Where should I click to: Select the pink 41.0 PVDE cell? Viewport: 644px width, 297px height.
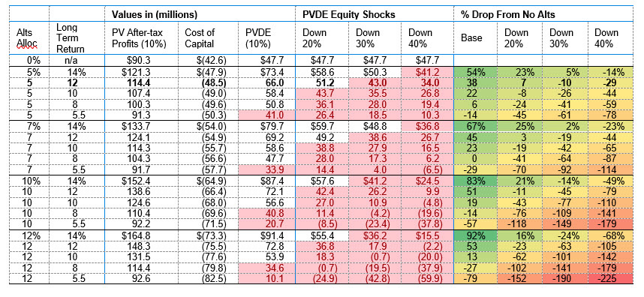[x=266, y=115]
